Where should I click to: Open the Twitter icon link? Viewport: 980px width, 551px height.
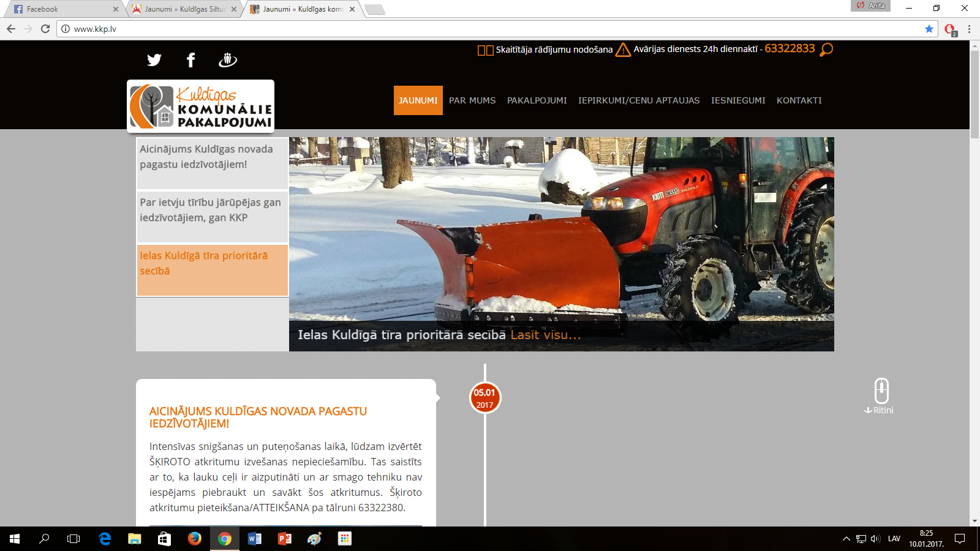click(154, 60)
